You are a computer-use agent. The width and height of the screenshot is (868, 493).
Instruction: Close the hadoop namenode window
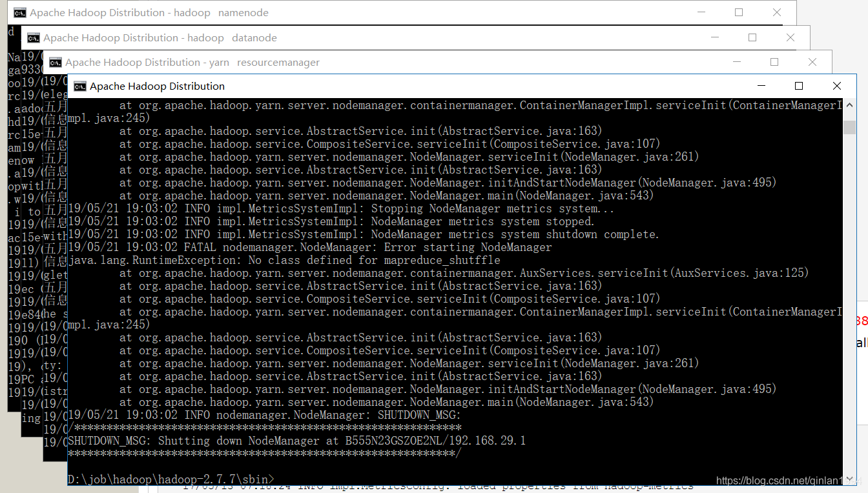click(x=777, y=13)
